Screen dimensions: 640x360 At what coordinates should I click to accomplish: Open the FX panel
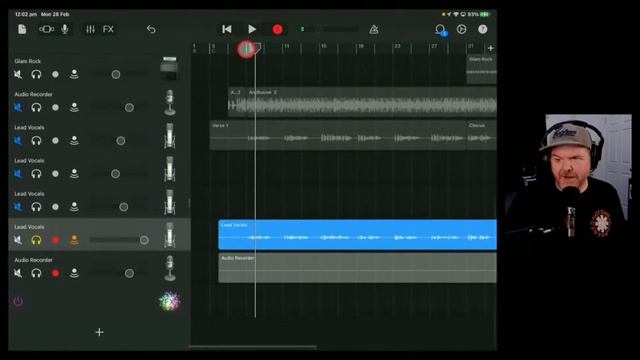tap(108, 29)
